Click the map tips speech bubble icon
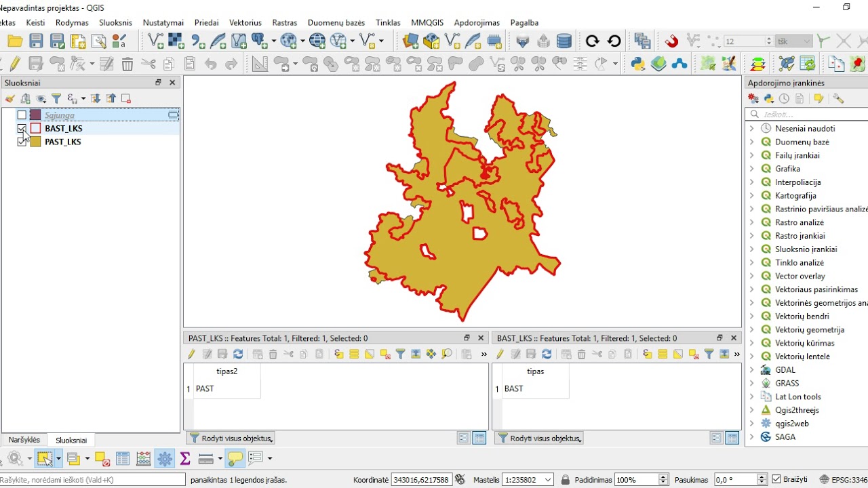This screenshot has width=868, height=488. [235, 459]
